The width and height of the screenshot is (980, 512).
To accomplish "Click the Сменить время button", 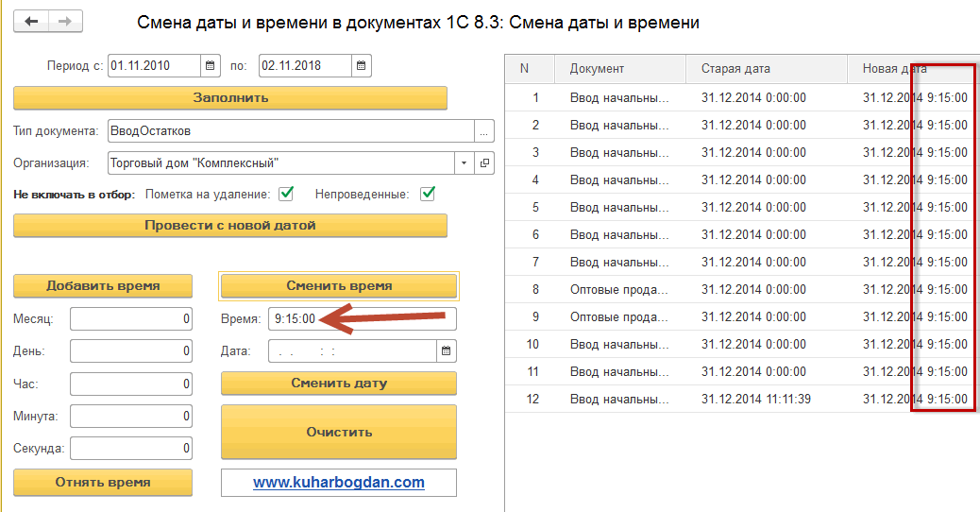I will [339, 286].
